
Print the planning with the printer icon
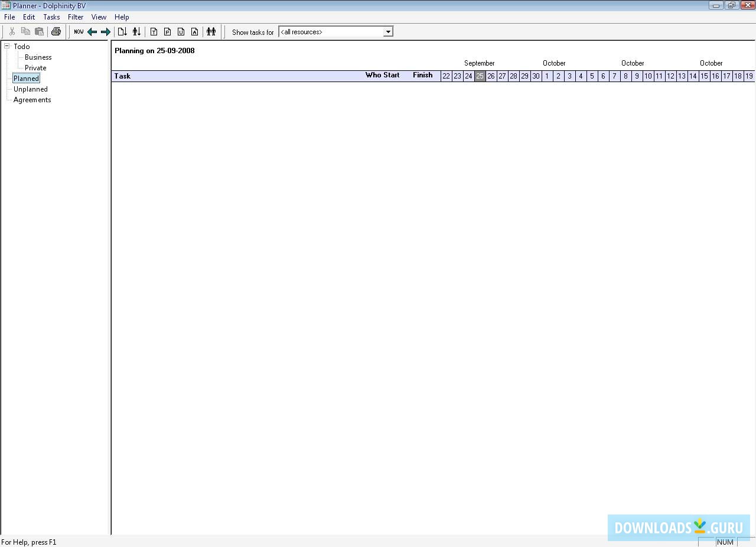tap(56, 32)
